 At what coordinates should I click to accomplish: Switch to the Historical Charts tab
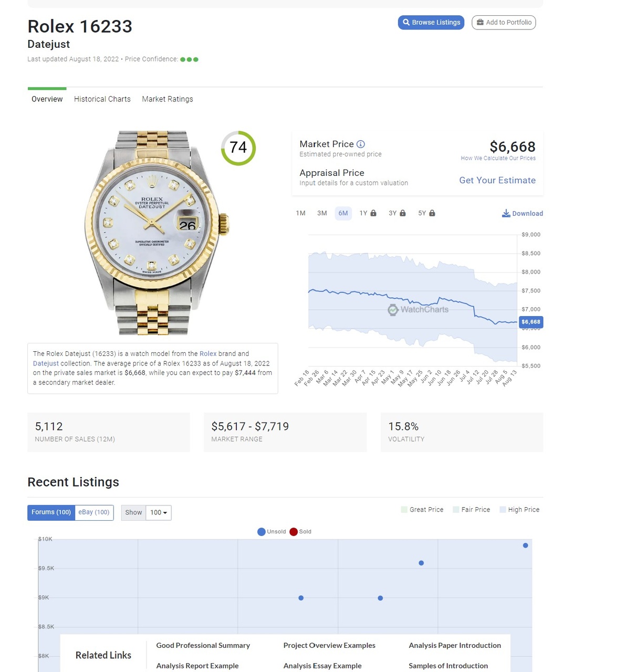point(102,99)
